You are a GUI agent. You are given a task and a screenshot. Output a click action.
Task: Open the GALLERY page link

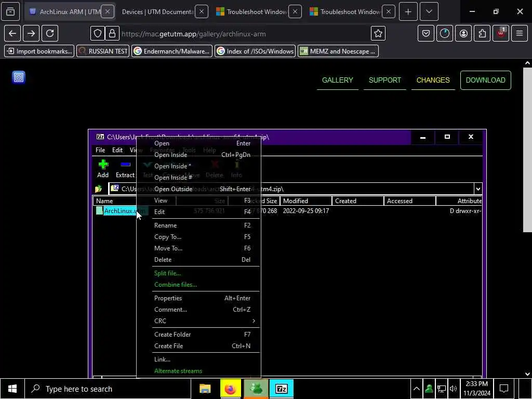tap(338, 80)
